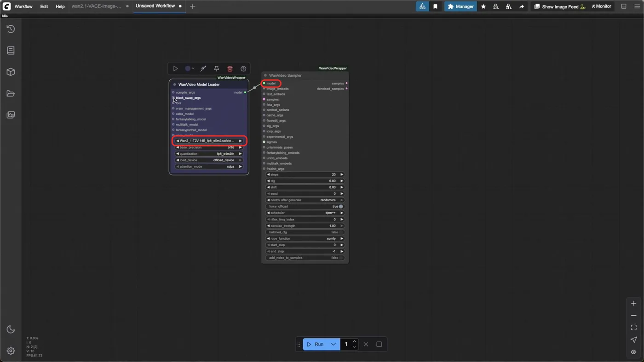The width and height of the screenshot is (644, 362).
Task: Click the Monitor button
Action: (x=602, y=6)
